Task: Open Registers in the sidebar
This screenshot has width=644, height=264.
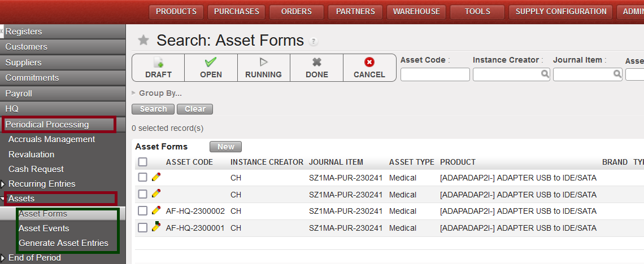Action: tap(63, 32)
